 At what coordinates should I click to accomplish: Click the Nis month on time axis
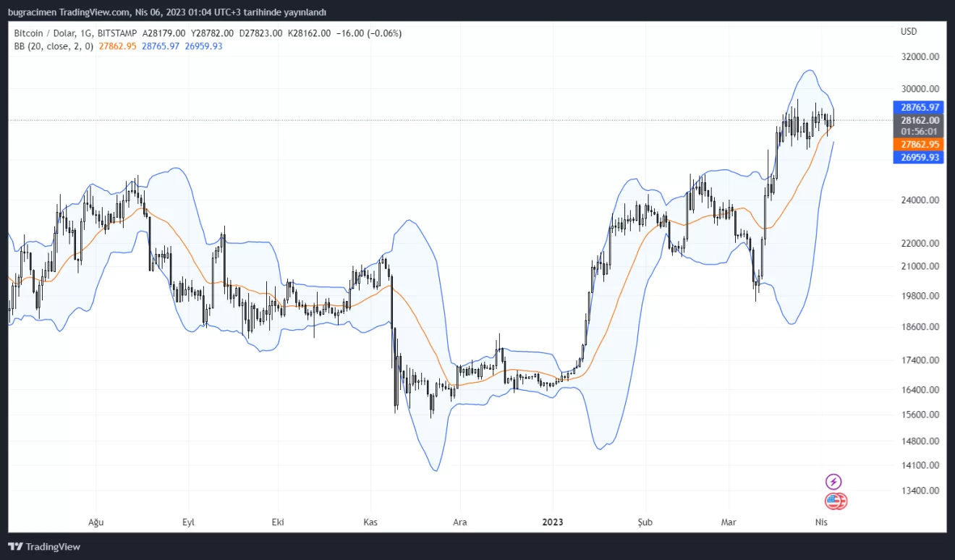tap(820, 522)
